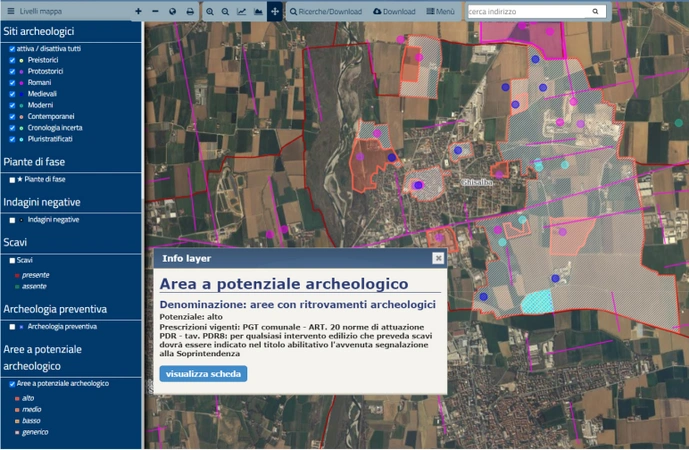Image resolution: width=689 pixels, height=450 pixels.
Task: Disable 'Aree a potenziale archeologico' layer
Action: tap(12, 384)
